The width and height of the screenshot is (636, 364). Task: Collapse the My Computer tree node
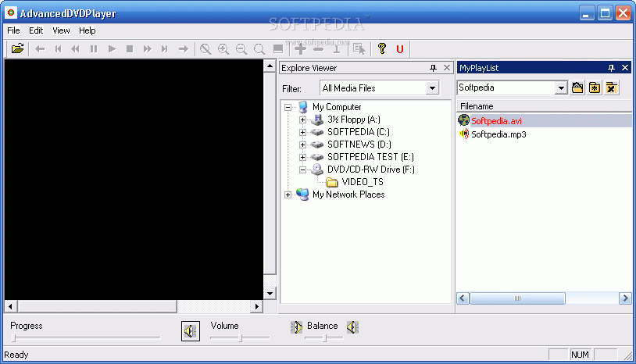click(x=288, y=108)
